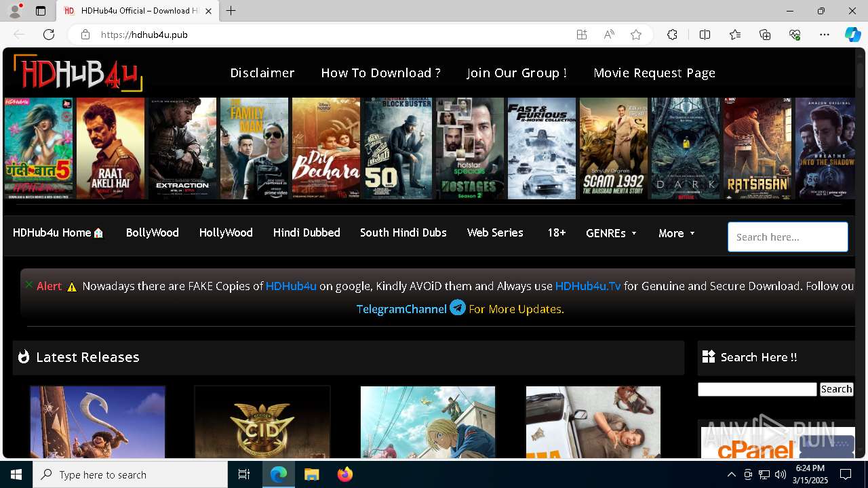Open Edge Settings and more menu
Viewport: 868px width, 488px height.
pyautogui.click(x=825, y=35)
